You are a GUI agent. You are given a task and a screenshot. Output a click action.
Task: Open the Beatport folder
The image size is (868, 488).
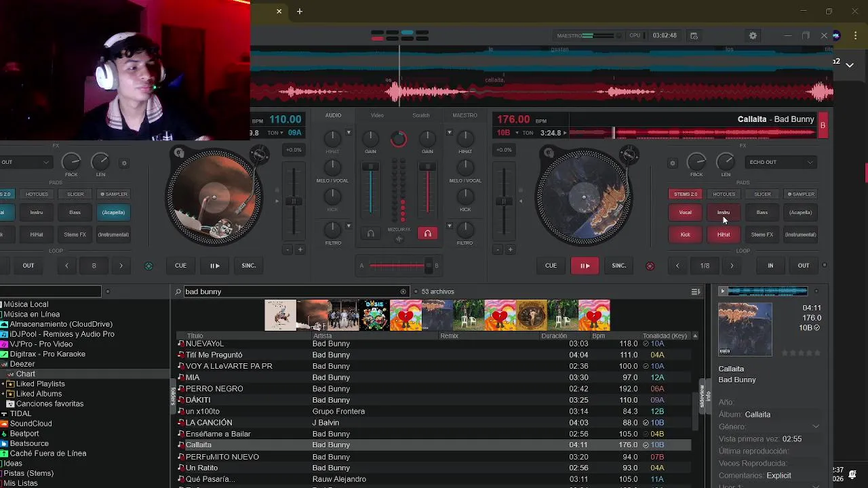click(x=24, y=434)
